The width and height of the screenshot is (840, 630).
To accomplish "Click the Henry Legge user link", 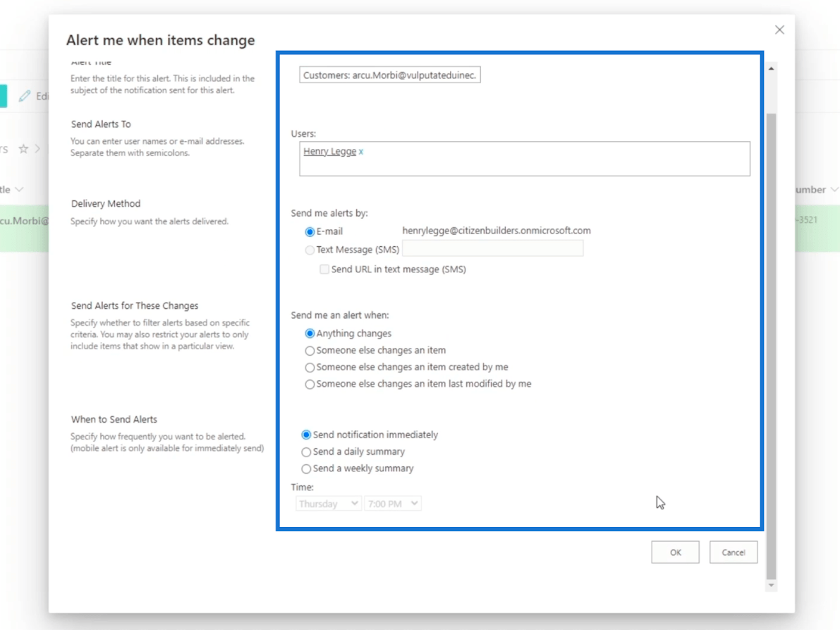I will click(x=329, y=152).
